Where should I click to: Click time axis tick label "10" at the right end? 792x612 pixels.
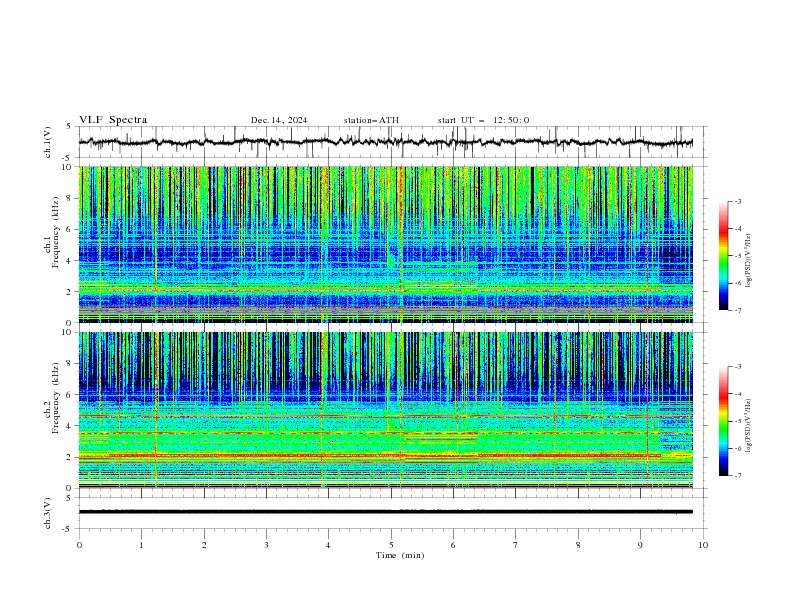[703, 545]
